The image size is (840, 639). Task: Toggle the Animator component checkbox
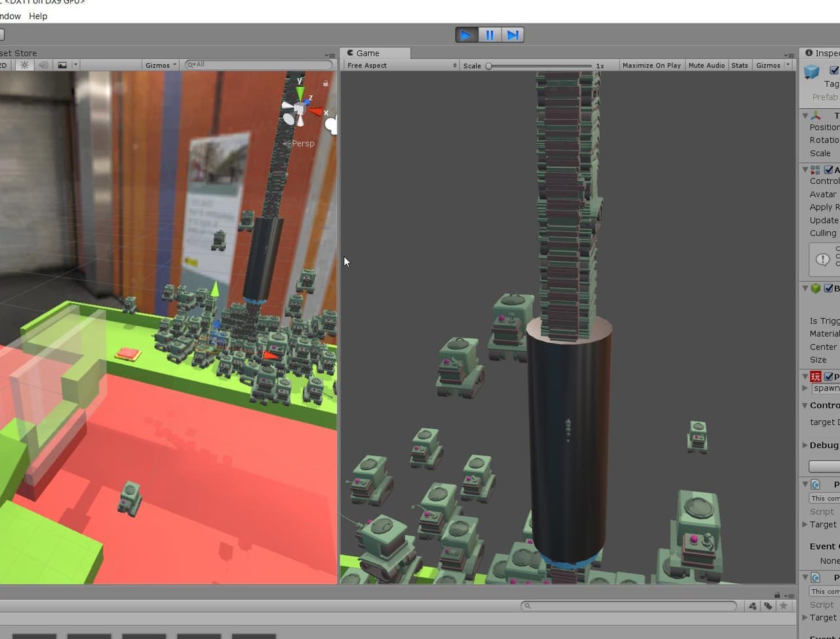coord(829,169)
